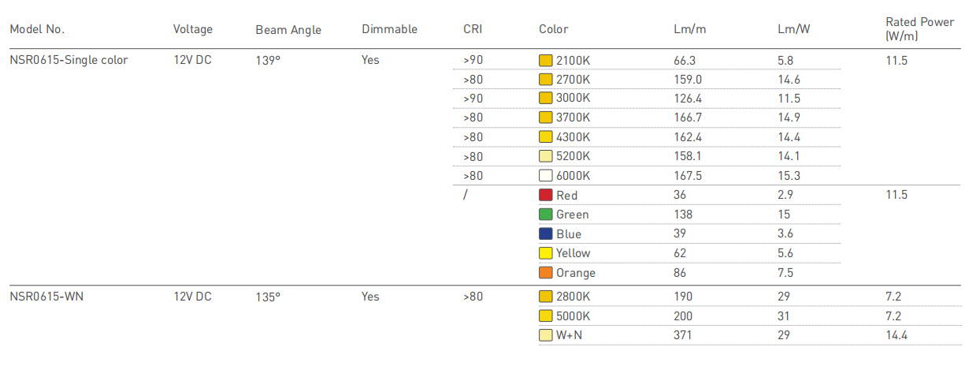Click the 2700K color swatch
Image resolution: width=980 pixels, height=366 pixels.
[x=545, y=80]
